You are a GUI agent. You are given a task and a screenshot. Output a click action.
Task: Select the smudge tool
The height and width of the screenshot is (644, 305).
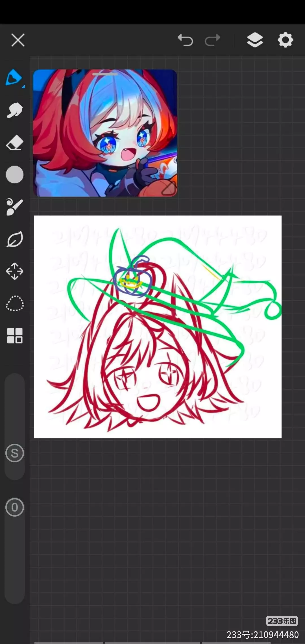[x=15, y=110]
